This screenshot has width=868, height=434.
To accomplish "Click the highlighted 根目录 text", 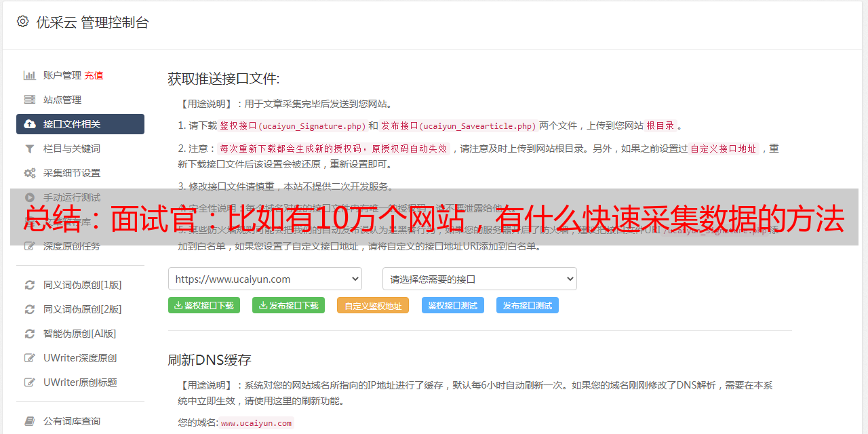I will point(660,125).
